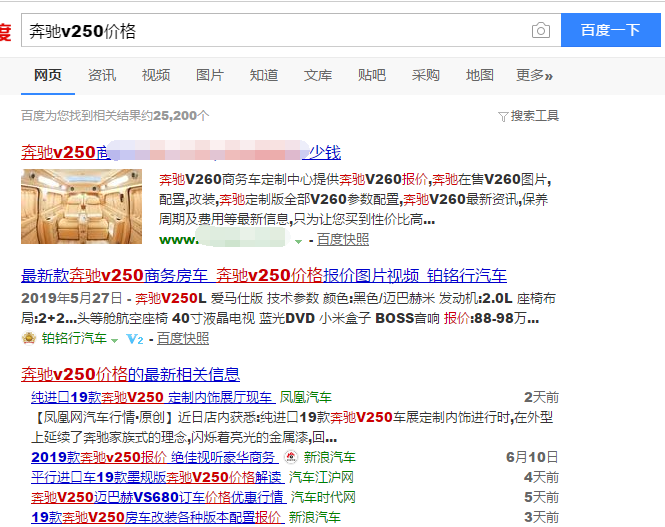This screenshot has width=665, height=527.
Task: Click the Baidu logo beside the search box
Action: pos(5,32)
